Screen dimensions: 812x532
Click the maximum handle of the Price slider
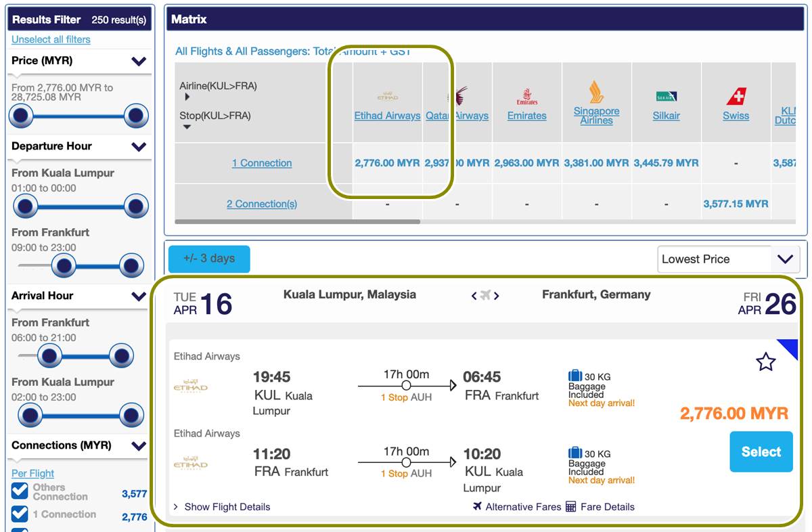click(136, 116)
